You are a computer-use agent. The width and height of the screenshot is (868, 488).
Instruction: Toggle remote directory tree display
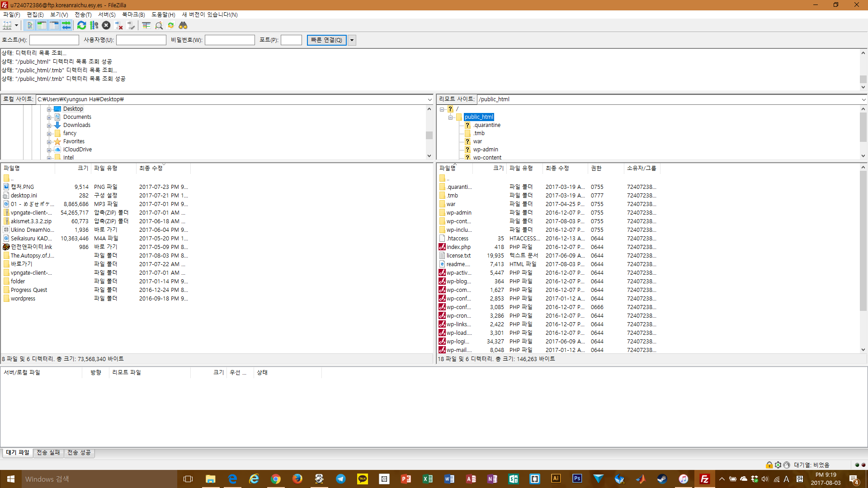pyautogui.click(x=54, y=25)
